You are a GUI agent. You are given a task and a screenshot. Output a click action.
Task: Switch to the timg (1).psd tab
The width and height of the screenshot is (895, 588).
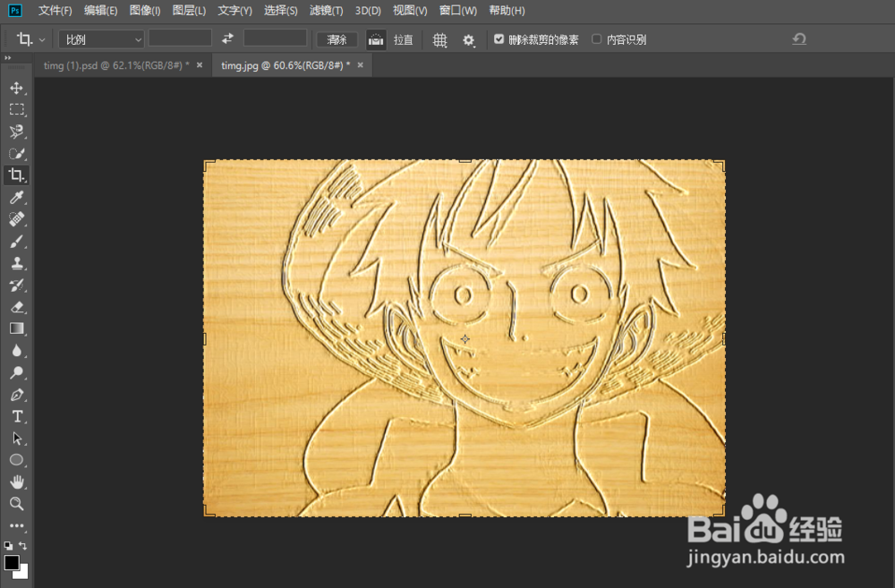tap(116, 65)
